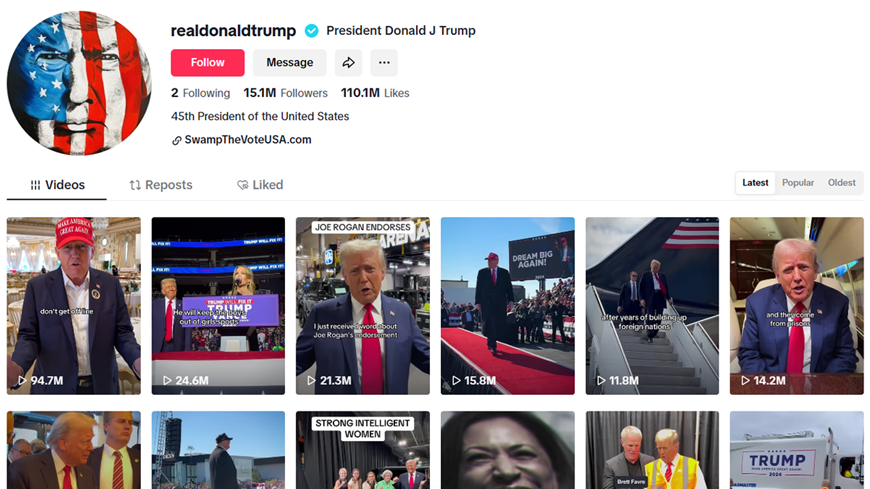Select the Latest sort option

pyautogui.click(x=755, y=183)
